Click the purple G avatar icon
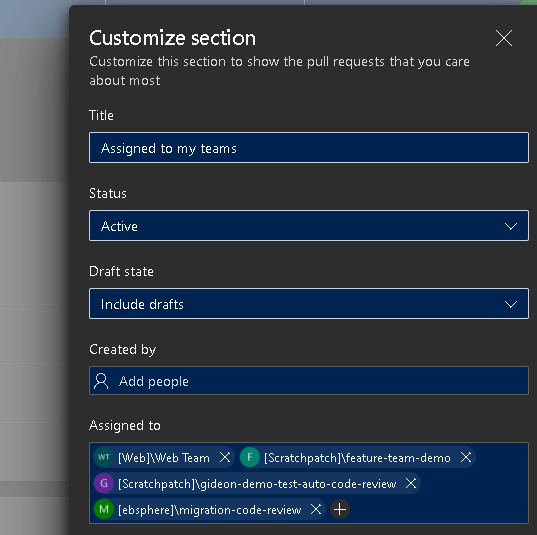The height and width of the screenshot is (535, 537). click(103, 483)
